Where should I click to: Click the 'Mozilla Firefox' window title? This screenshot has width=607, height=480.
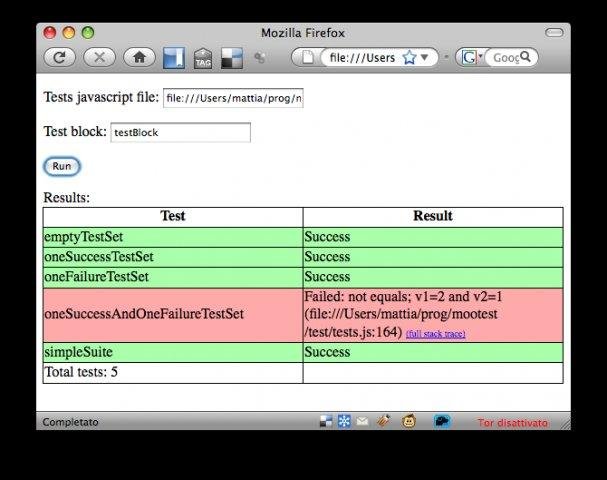[x=303, y=33]
